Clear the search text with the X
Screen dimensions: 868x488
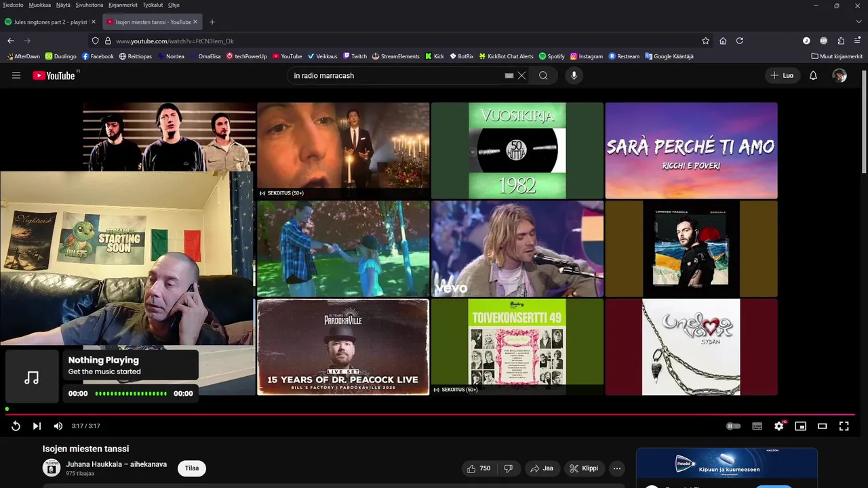pyautogui.click(x=521, y=75)
